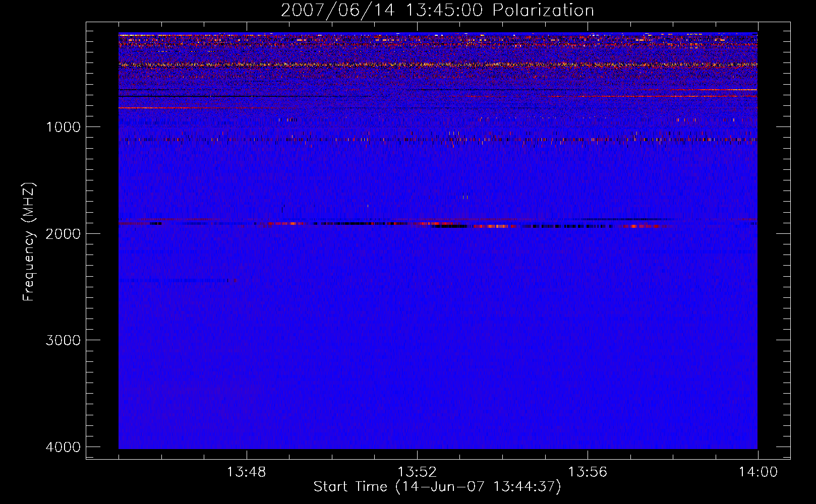The image size is (816, 504).
Task: Click the 14:00 time tick label
Action: click(758, 472)
